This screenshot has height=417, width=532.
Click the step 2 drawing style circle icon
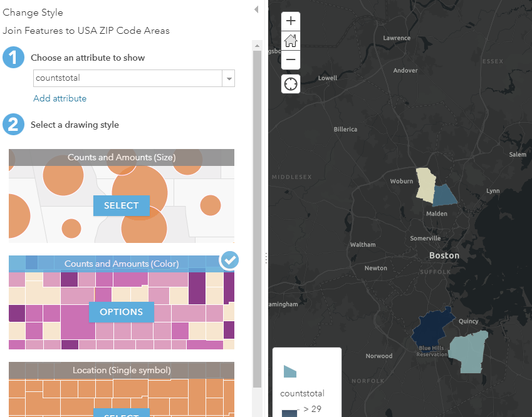click(x=14, y=124)
